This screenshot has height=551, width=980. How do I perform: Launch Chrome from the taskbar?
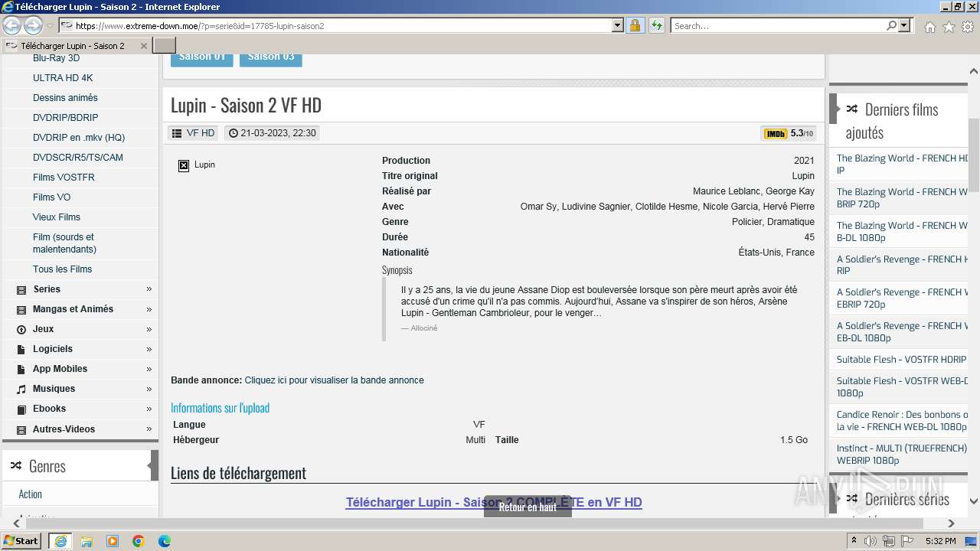[x=139, y=541]
